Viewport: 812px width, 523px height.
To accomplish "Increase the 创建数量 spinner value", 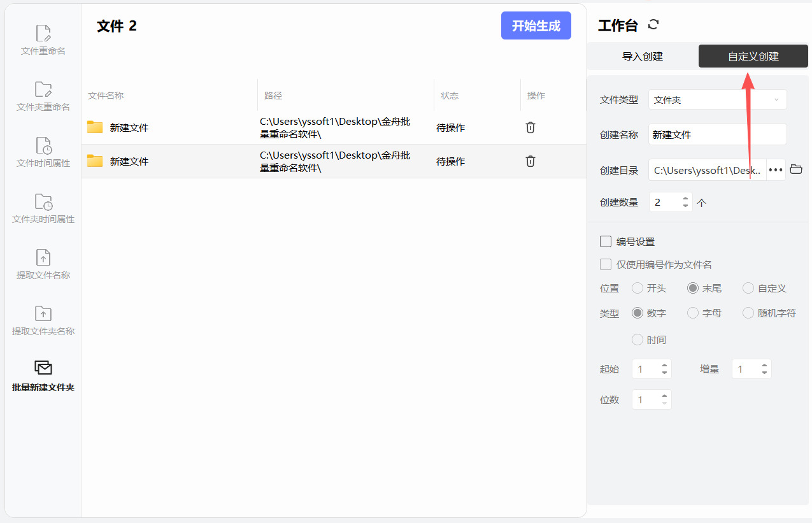I will pos(685,198).
